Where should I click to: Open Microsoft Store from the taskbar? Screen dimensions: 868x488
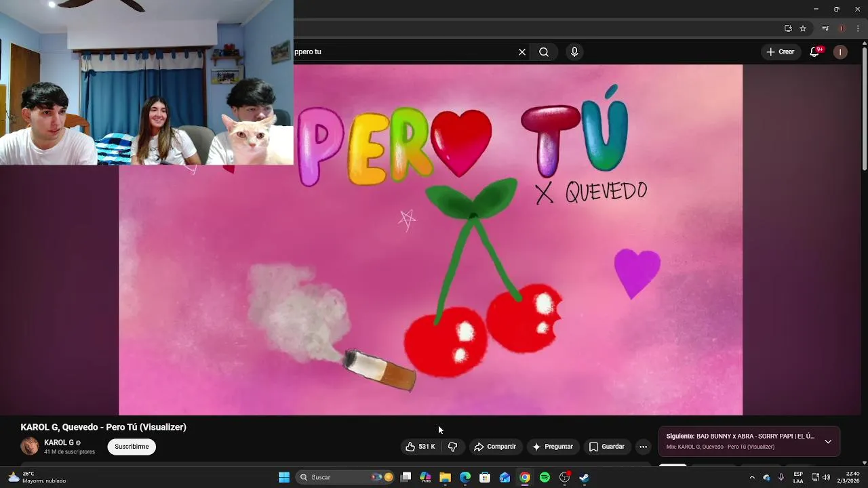(485, 477)
